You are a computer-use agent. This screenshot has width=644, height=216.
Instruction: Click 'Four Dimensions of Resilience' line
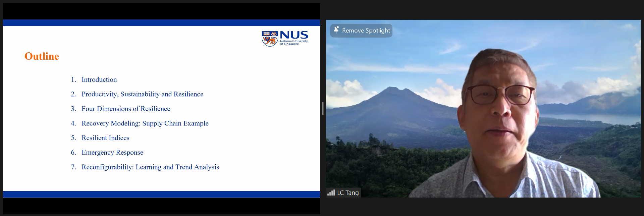126,109
